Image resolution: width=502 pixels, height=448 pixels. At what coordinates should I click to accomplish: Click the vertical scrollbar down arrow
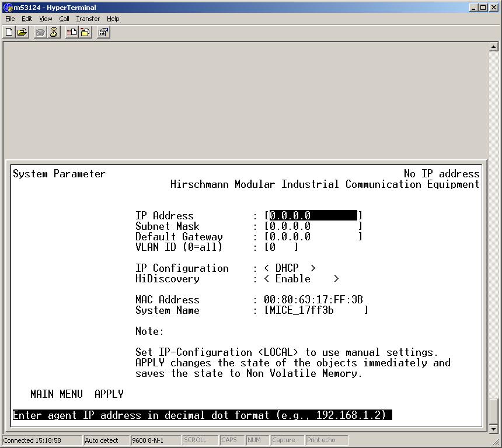[x=494, y=429]
